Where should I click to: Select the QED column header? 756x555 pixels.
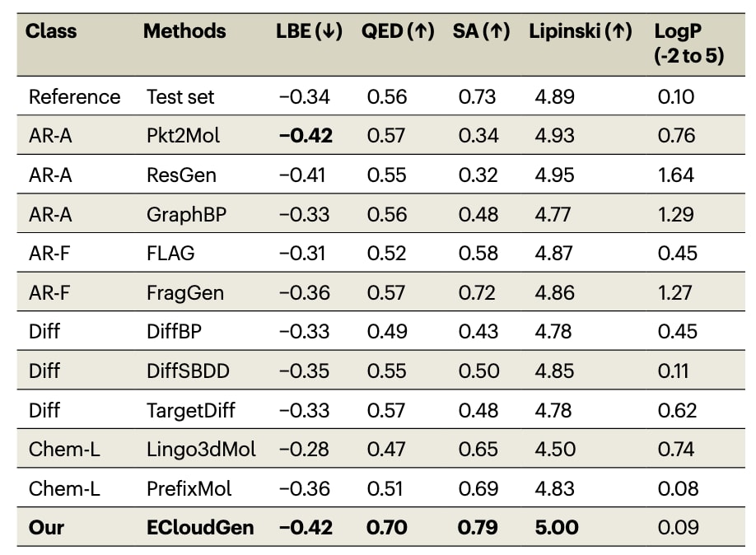pyautogui.click(x=398, y=31)
